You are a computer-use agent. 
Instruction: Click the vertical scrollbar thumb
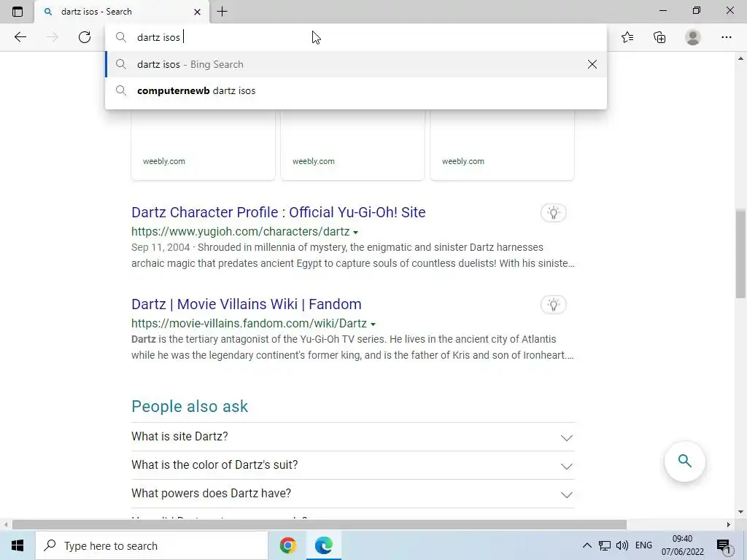point(740,253)
